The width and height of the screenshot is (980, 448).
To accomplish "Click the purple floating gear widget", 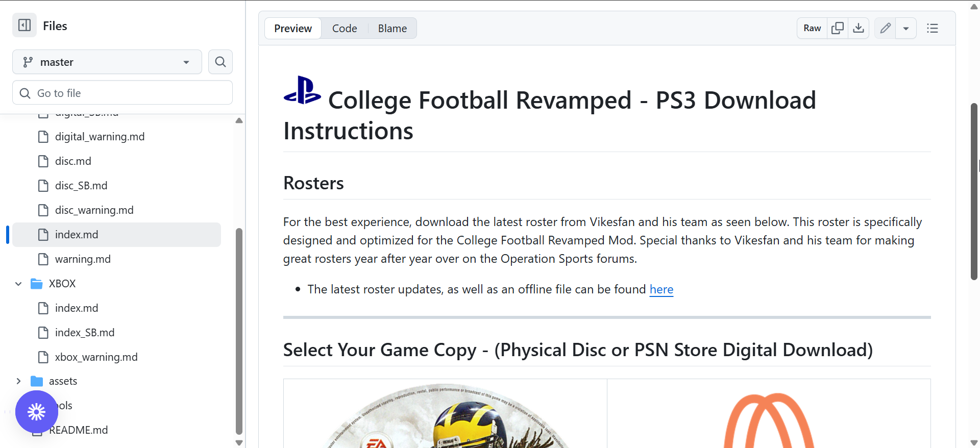I will [x=37, y=412].
